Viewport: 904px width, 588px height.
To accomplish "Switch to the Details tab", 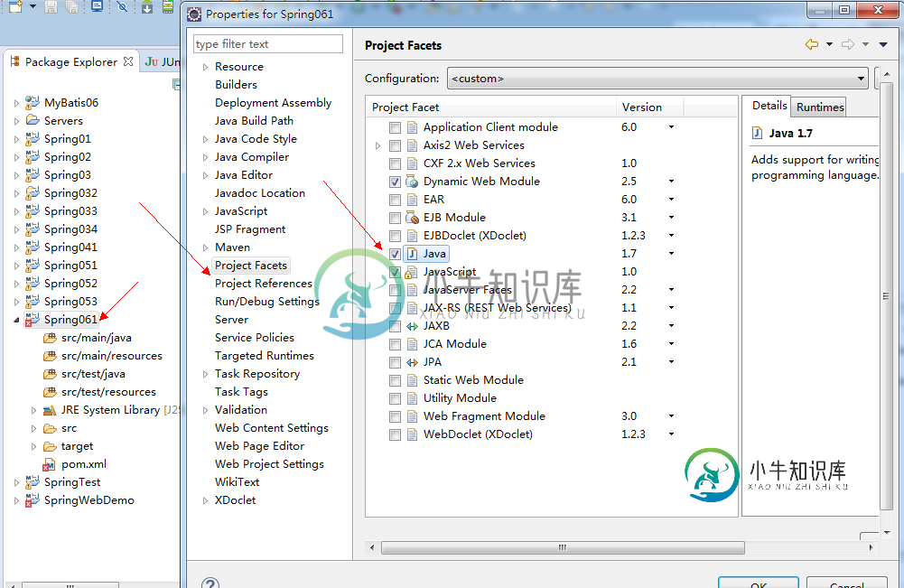I will point(769,106).
